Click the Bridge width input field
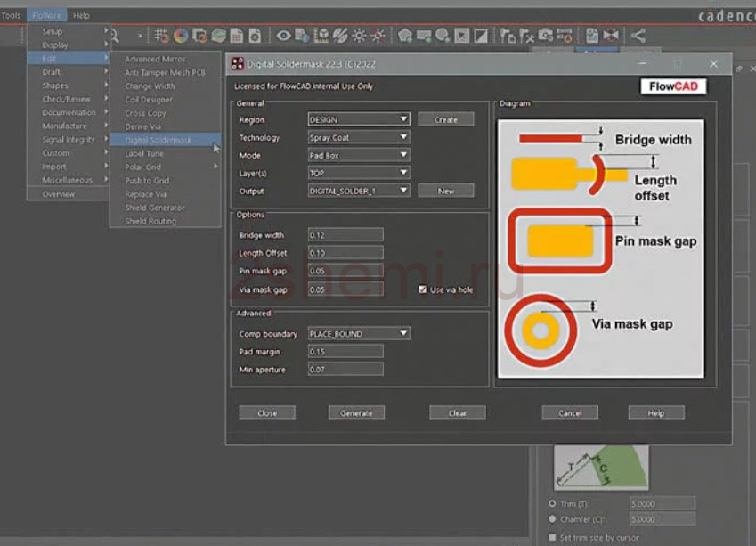The height and width of the screenshot is (546, 756). [345, 235]
